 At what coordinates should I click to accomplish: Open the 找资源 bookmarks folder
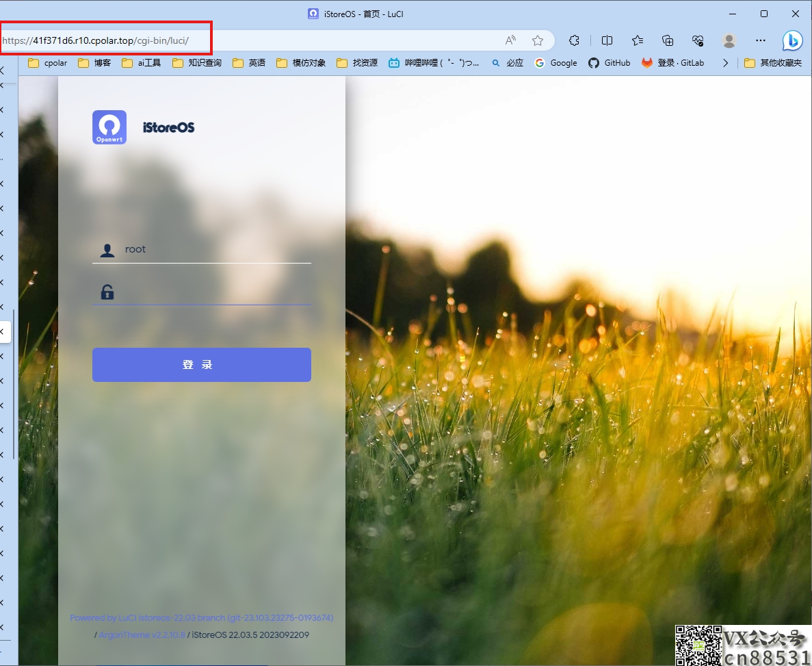357,63
